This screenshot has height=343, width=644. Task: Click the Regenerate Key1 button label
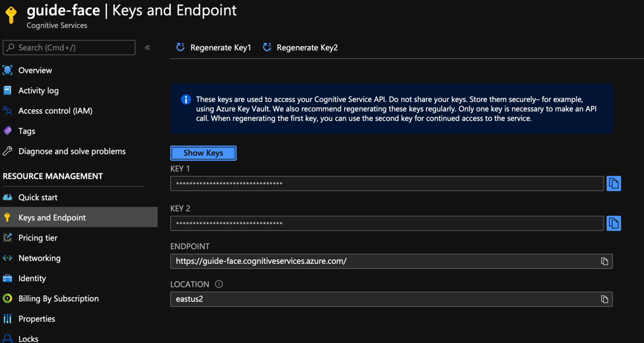point(221,47)
